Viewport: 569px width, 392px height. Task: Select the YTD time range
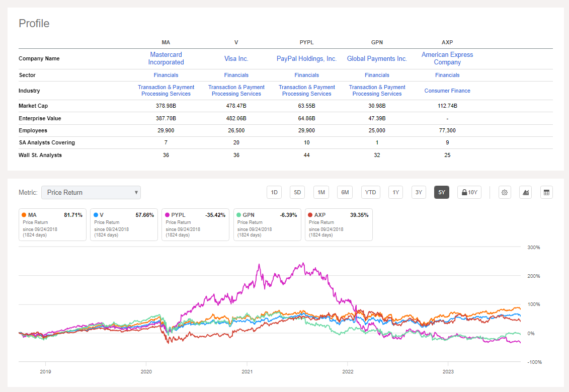[370, 192]
